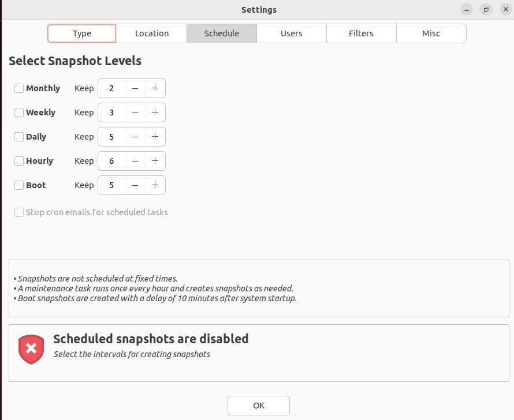Toggle the Boot snapshots checkbox
The width and height of the screenshot is (514, 420).
point(19,185)
